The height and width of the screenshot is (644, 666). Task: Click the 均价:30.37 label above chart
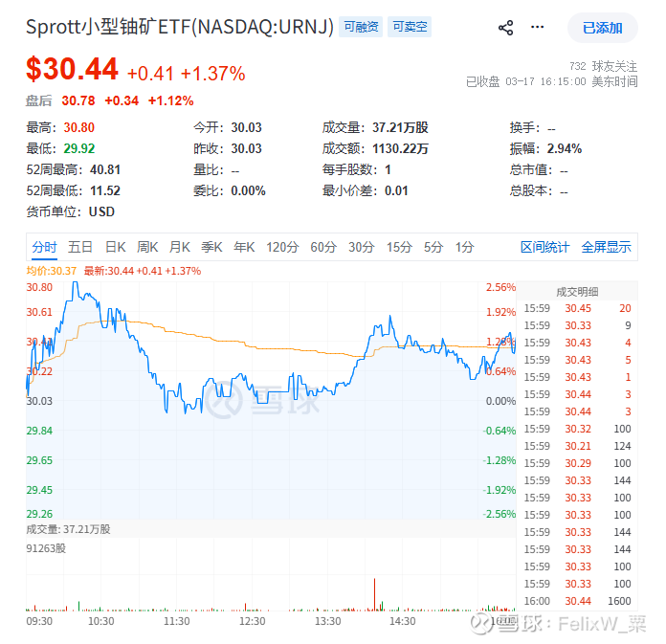coord(51,271)
